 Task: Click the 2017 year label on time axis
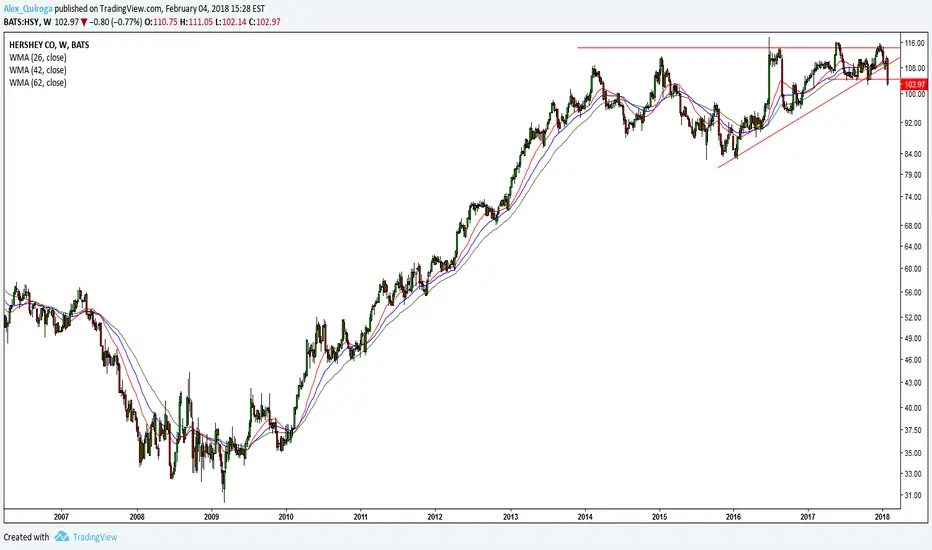coord(808,517)
